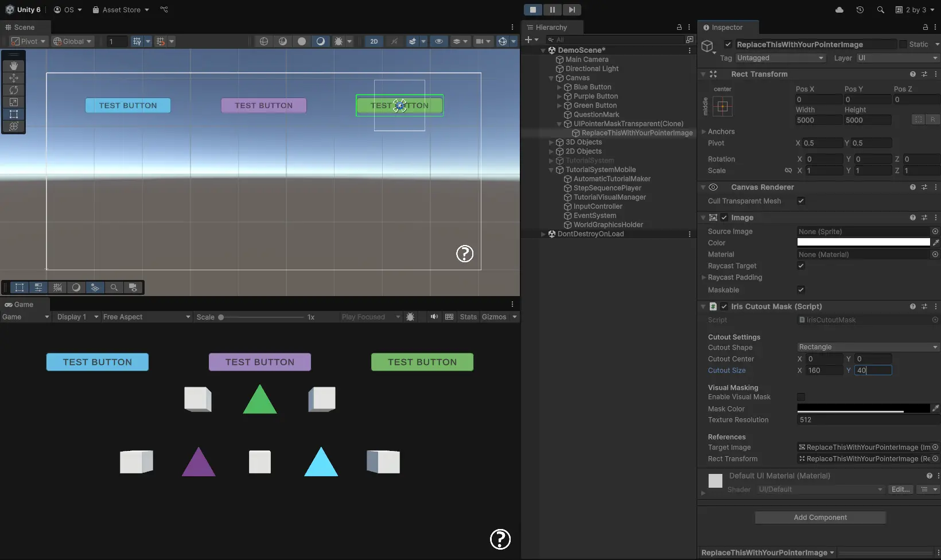Choose the Rect tool in Scene toolbar

click(14, 114)
